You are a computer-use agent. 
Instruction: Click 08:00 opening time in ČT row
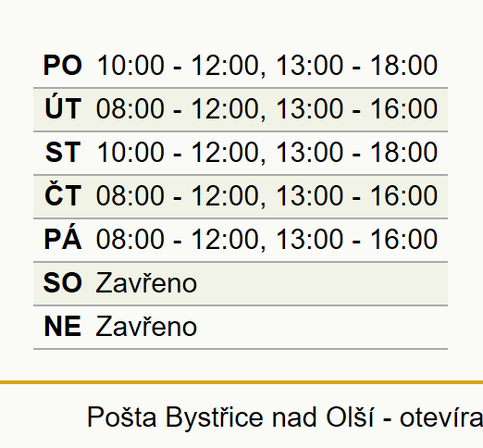pyautogui.click(x=130, y=195)
